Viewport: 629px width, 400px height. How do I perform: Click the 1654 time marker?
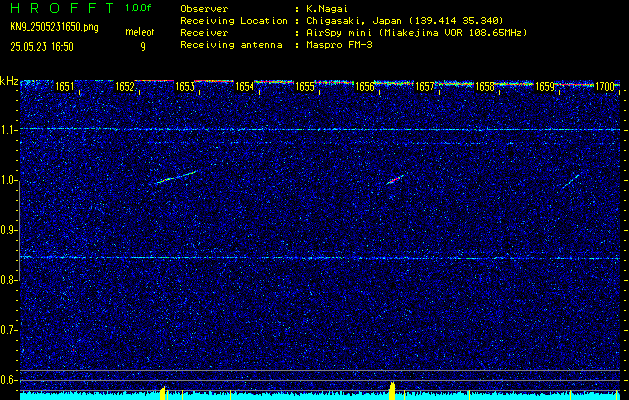pos(244,87)
